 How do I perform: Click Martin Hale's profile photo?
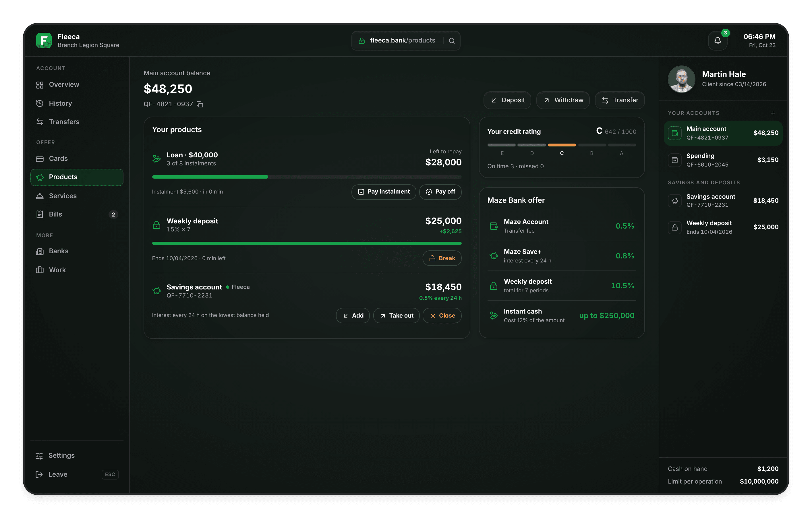click(x=682, y=79)
